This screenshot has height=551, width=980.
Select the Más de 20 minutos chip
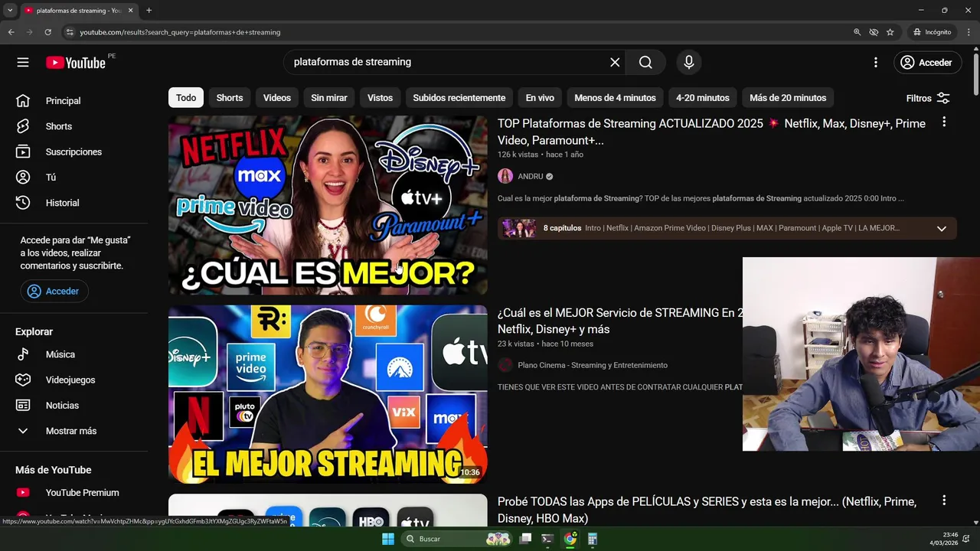788,98
